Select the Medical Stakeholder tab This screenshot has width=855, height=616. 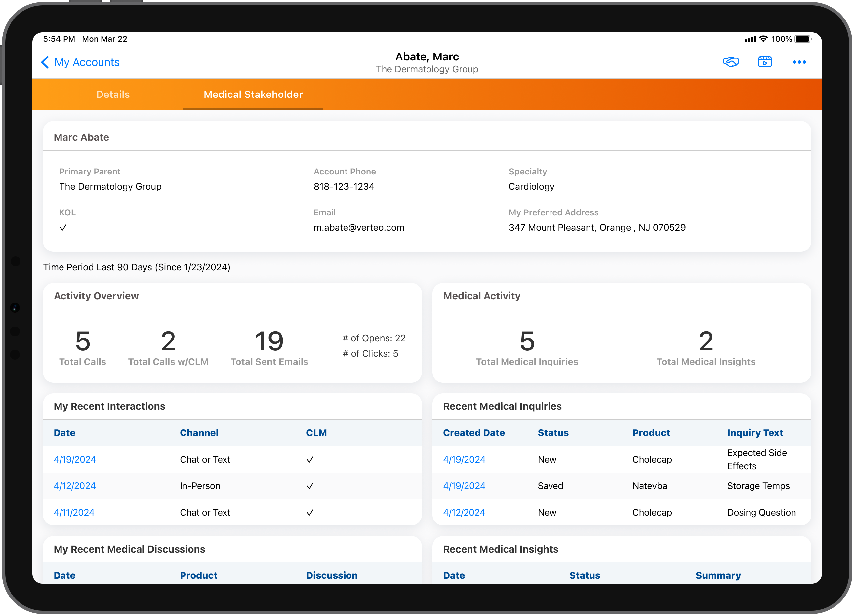253,94
